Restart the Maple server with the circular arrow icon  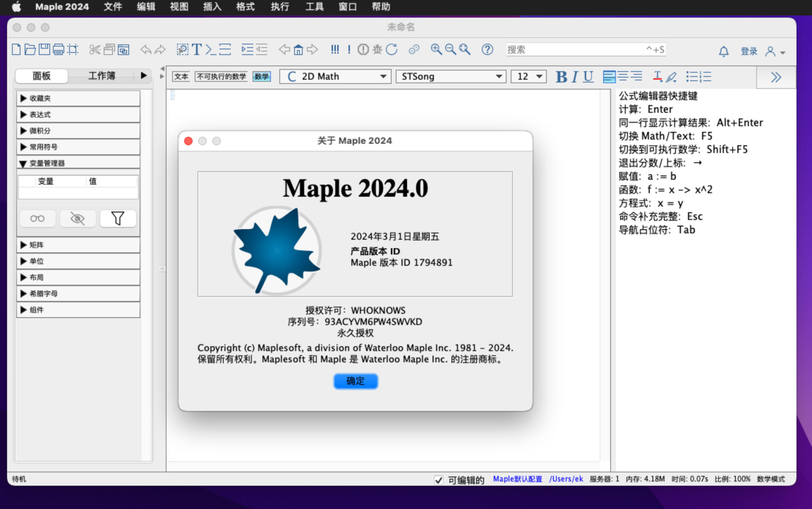[x=392, y=49]
